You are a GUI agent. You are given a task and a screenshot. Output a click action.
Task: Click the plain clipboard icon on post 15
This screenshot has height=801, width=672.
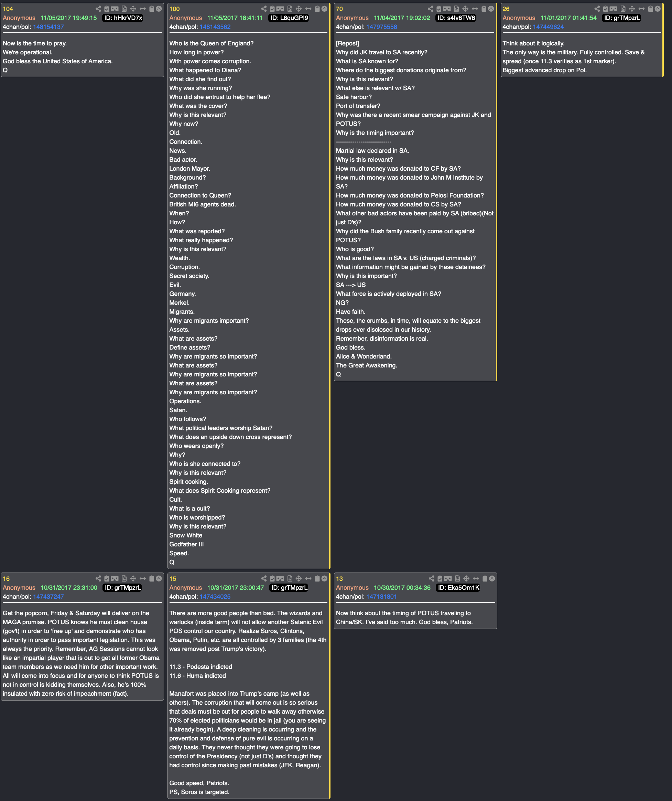[x=317, y=579]
